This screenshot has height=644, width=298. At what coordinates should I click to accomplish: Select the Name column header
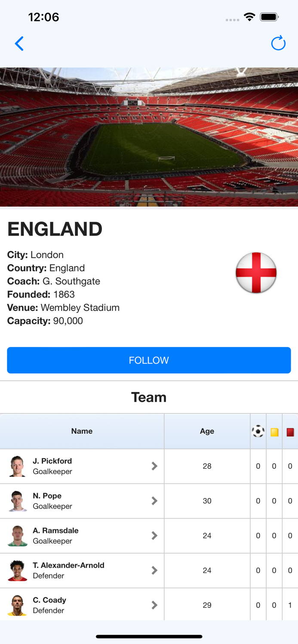coord(82,431)
